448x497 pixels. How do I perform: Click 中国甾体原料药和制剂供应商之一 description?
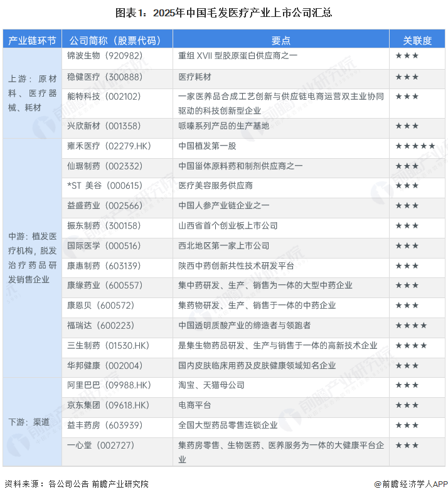(240, 166)
